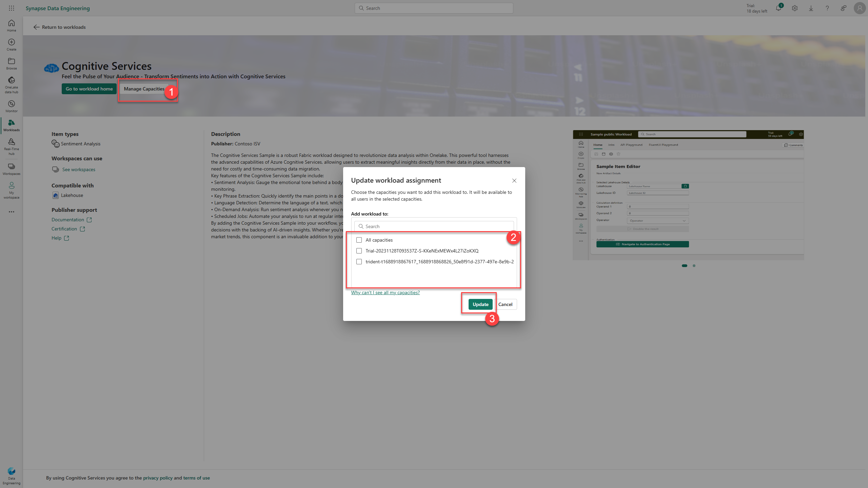Image resolution: width=868 pixels, height=488 pixels.
Task: Click Why can't I see all my capacities link
Action: tap(385, 292)
